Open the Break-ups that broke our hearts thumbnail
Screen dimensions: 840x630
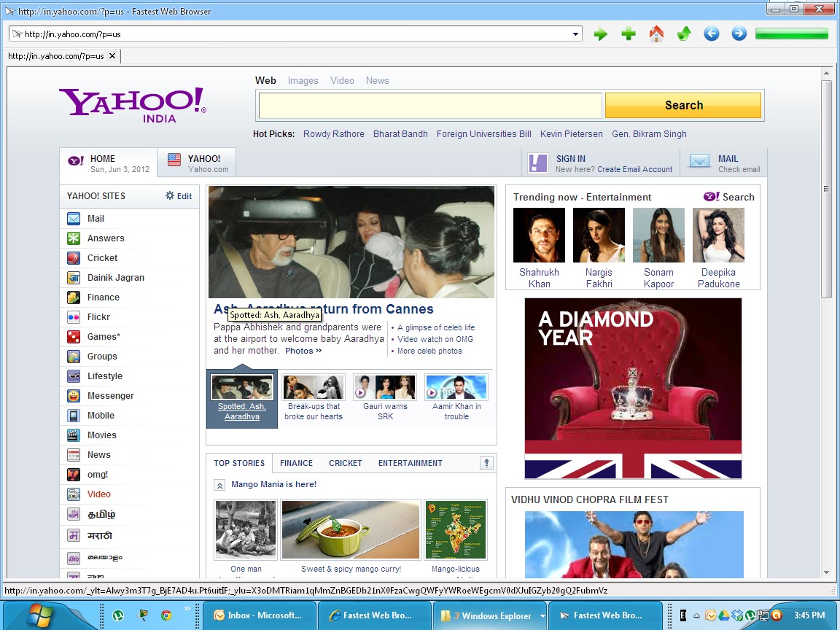click(314, 386)
